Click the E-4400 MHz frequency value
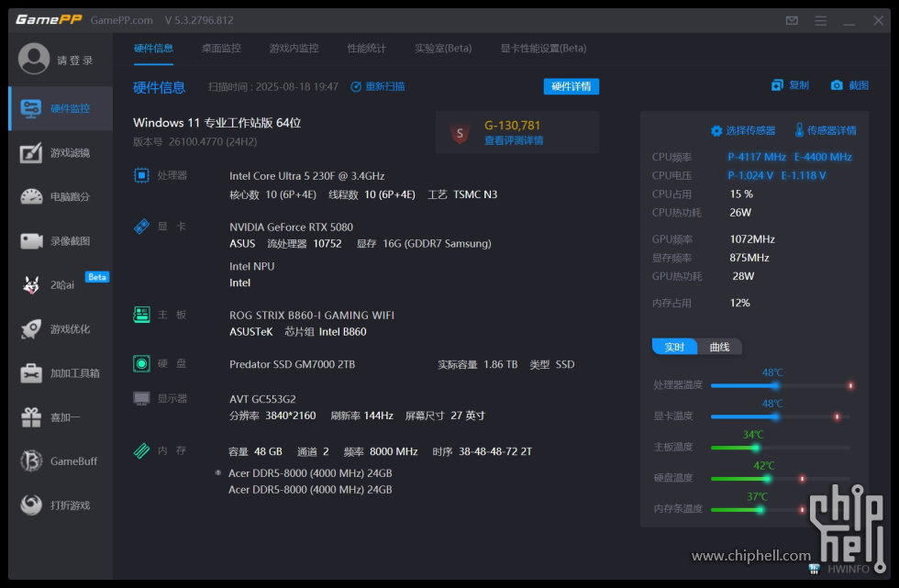This screenshot has width=899, height=588. 823,157
